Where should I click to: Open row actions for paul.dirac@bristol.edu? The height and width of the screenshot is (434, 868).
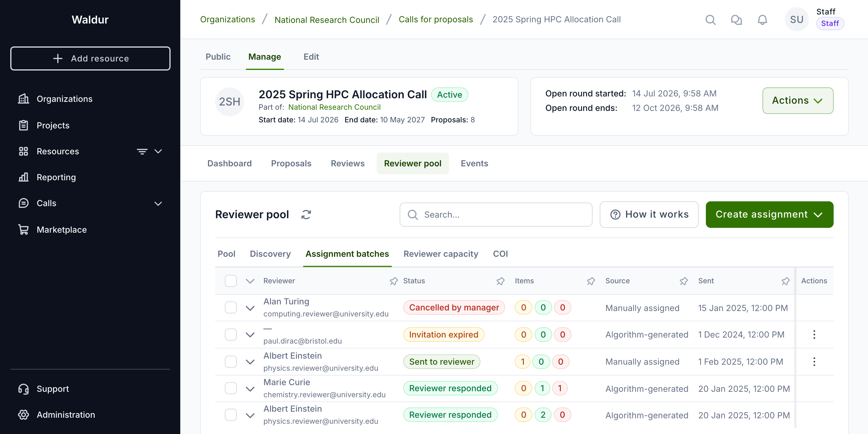pyautogui.click(x=814, y=335)
